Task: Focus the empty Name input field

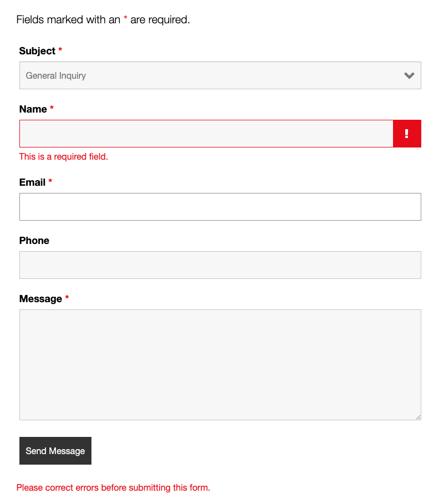Action: pos(206,134)
